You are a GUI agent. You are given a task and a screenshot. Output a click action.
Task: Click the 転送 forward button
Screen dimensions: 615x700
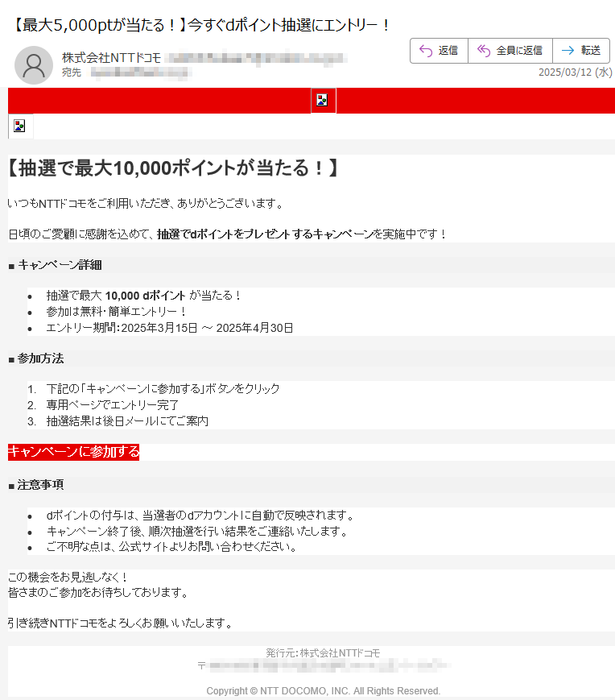[581, 51]
